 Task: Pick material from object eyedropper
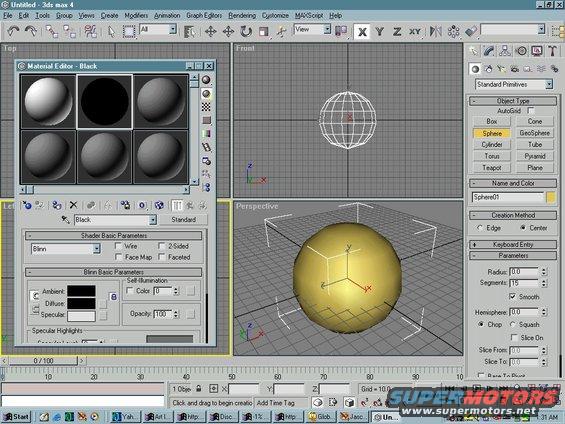click(x=65, y=220)
